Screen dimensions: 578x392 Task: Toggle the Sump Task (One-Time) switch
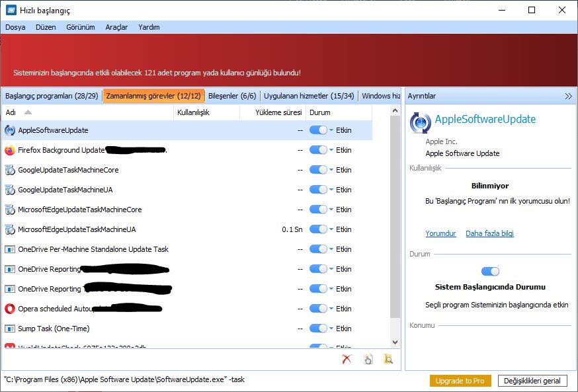point(318,329)
